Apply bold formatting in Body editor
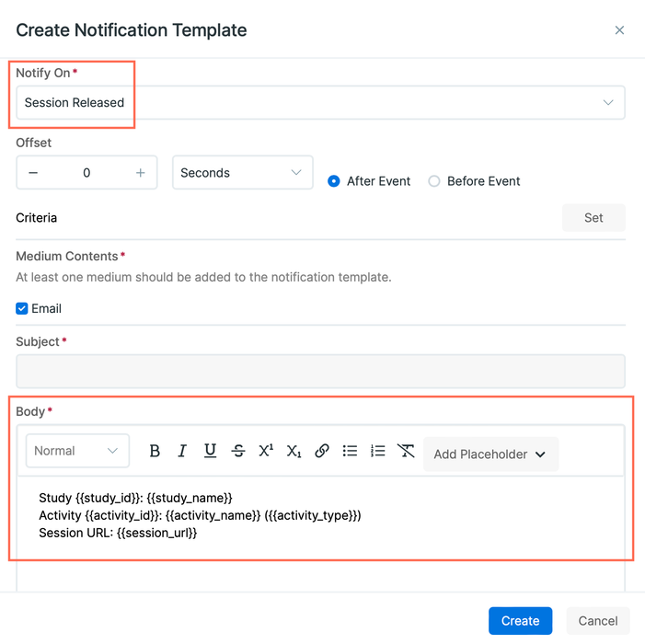This screenshot has width=645, height=644. pyautogui.click(x=155, y=451)
